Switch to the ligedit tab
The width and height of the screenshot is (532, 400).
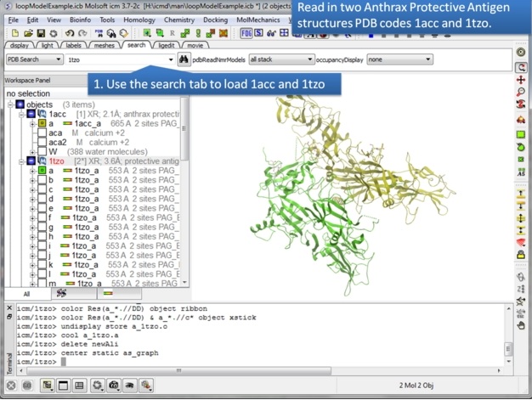click(x=166, y=45)
